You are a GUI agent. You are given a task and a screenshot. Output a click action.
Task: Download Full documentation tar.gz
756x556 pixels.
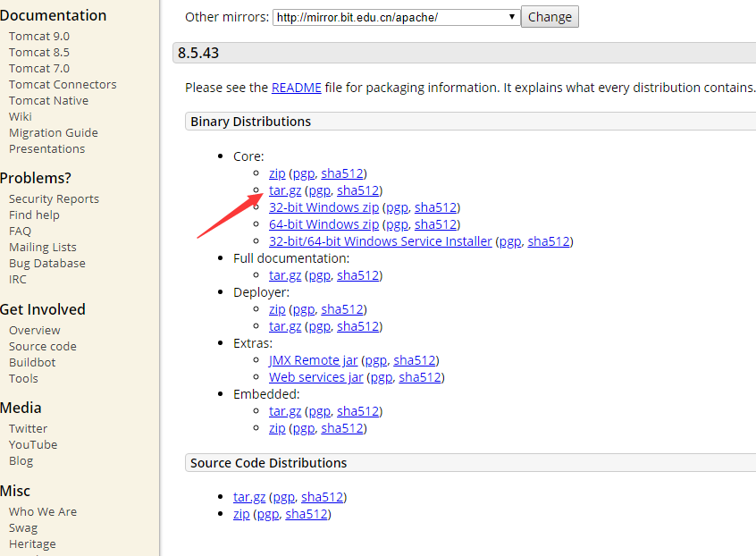(x=285, y=275)
